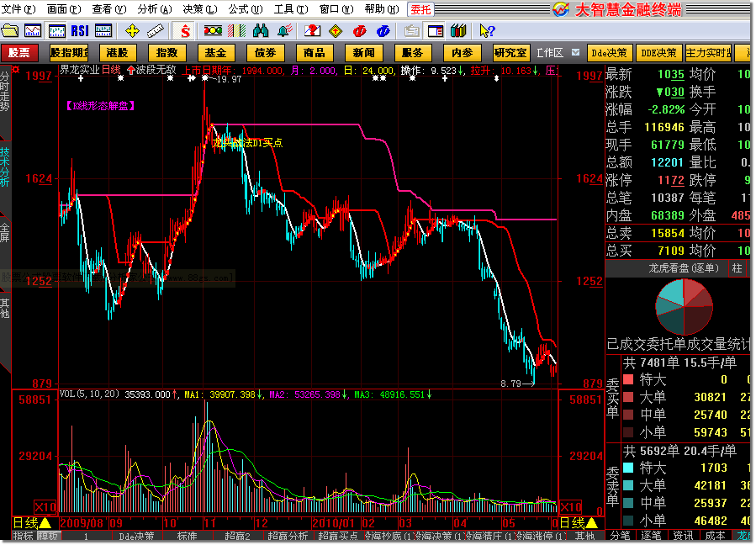Switch to 技术分析 side tab
756x545 pixels.
click(x=5, y=167)
